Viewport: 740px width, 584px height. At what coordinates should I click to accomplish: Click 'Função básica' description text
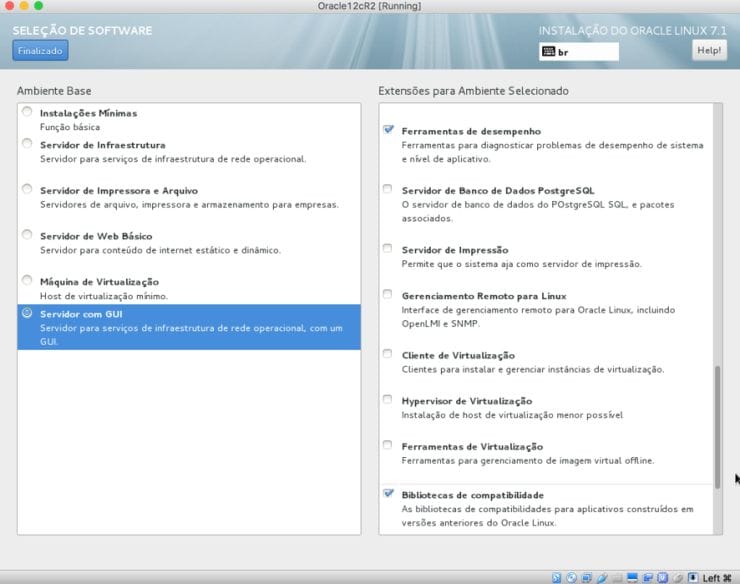point(70,127)
